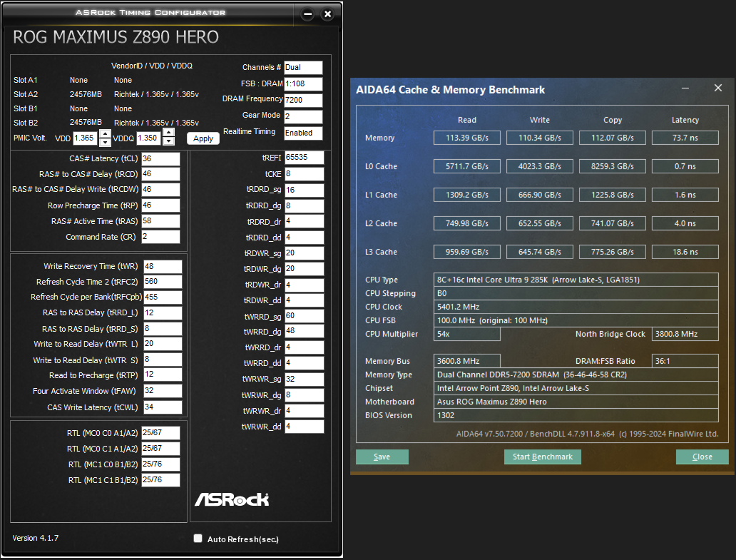The image size is (736, 560).
Task: Select the VDDQ voltage field
Action: tap(148, 138)
